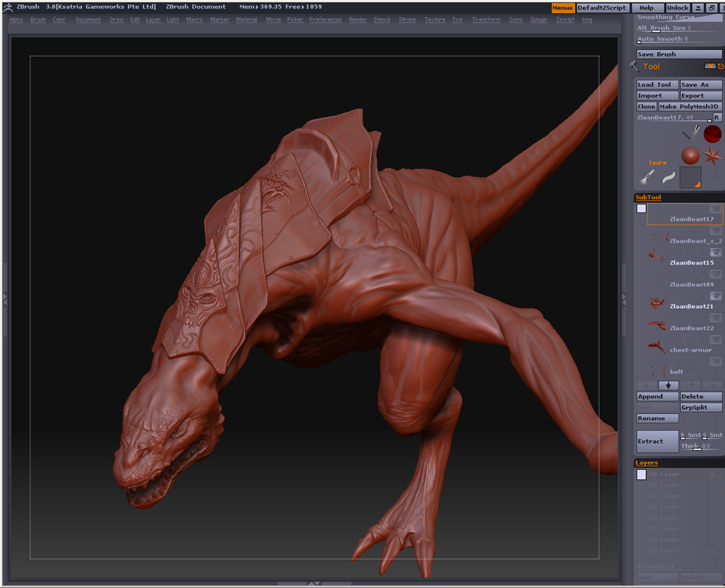
Task: Toggle visibility eye of ZlaanBeast_c_2
Action: click(x=716, y=231)
